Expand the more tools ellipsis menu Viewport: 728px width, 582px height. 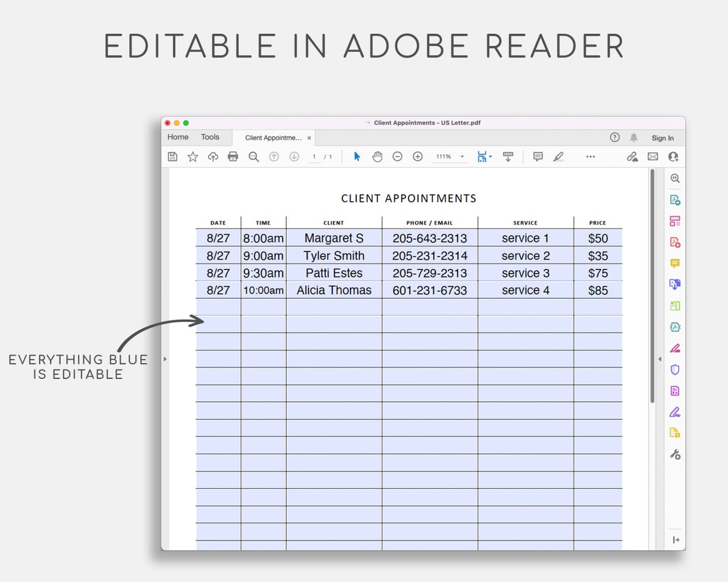point(590,156)
